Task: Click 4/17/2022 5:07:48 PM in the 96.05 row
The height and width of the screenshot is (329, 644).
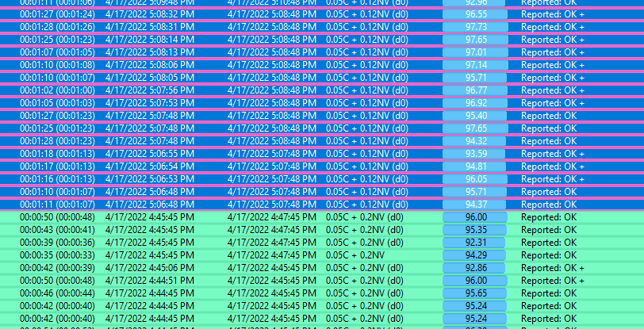Action: [x=272, y=179]
